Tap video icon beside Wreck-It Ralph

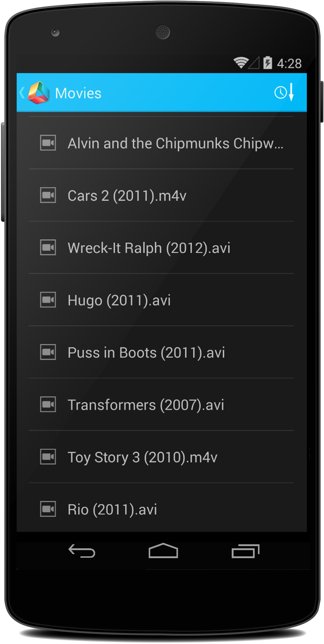[x=48, y=247]
